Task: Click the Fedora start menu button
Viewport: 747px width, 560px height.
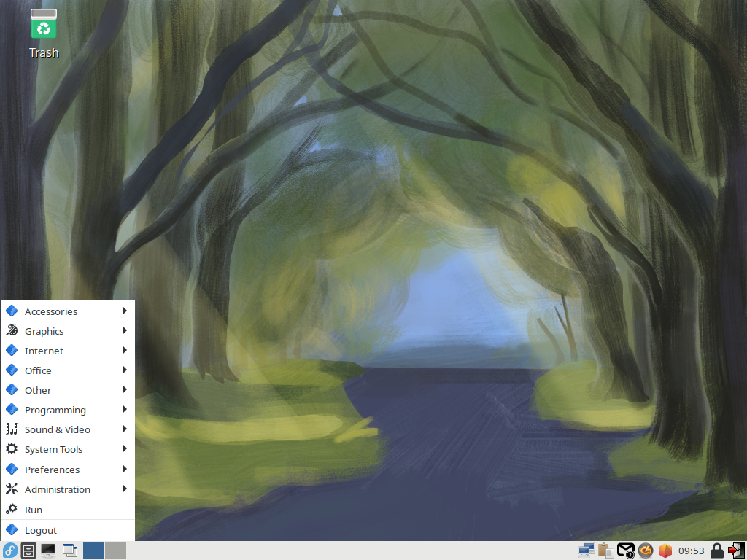Action: coord(10,551)
